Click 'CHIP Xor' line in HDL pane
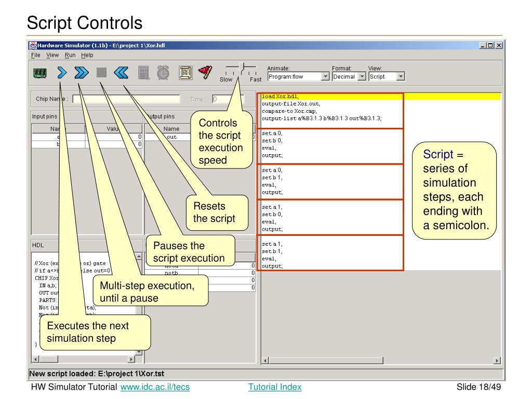Viewport: 532px width, 399px height. tap(46, 278)
